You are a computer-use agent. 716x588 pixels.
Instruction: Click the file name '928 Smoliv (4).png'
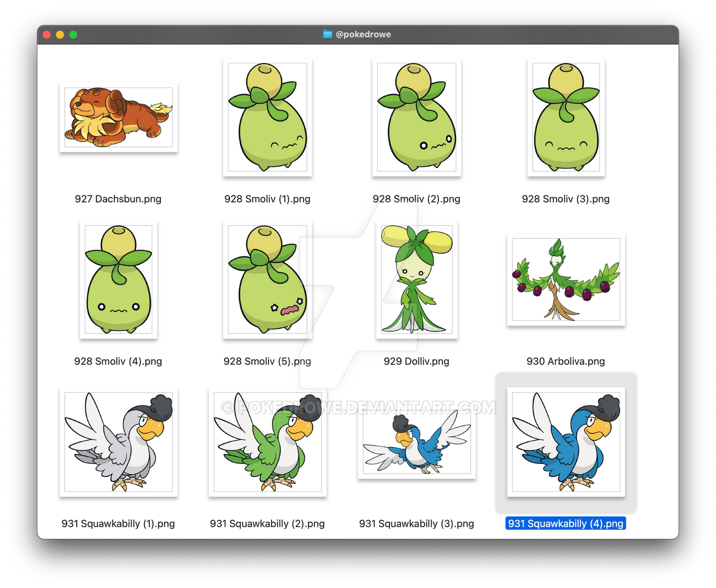click(x=118, y=361)
